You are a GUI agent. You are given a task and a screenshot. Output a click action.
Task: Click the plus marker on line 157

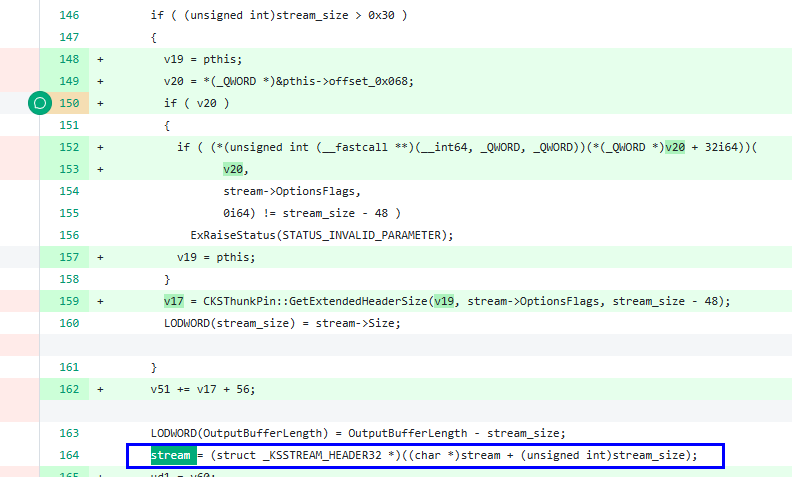click(100, 257)
